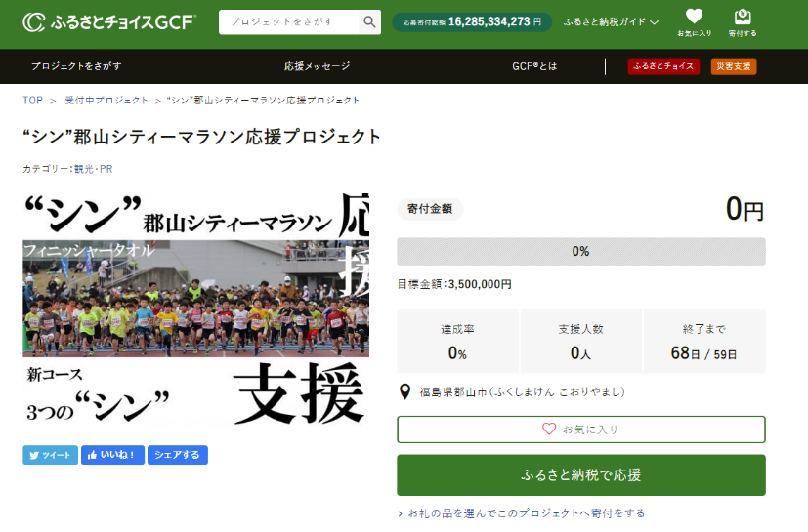Open 応援メッセージ menu item
This screenshot has width=808, height=532.
point(317,66)
